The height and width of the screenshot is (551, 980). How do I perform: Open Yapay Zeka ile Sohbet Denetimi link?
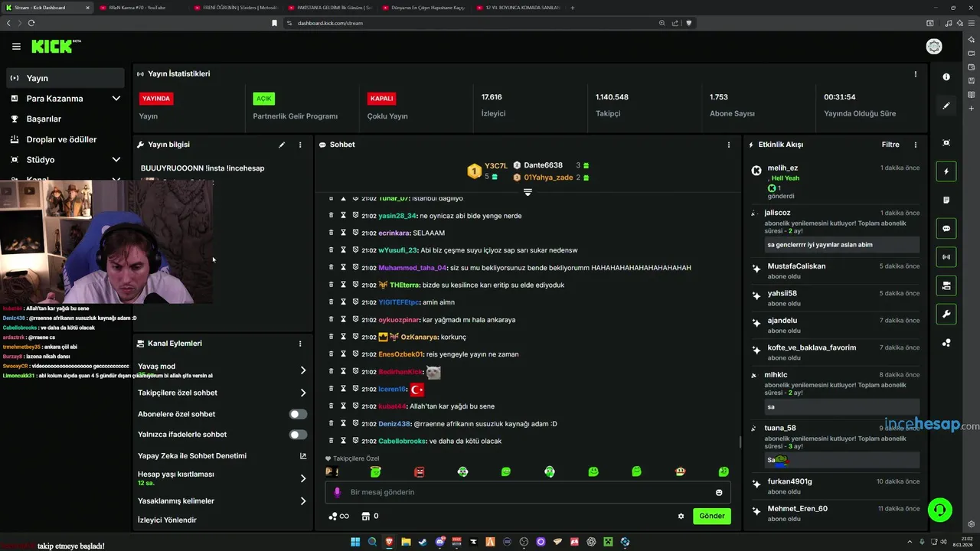click(221, 456)
